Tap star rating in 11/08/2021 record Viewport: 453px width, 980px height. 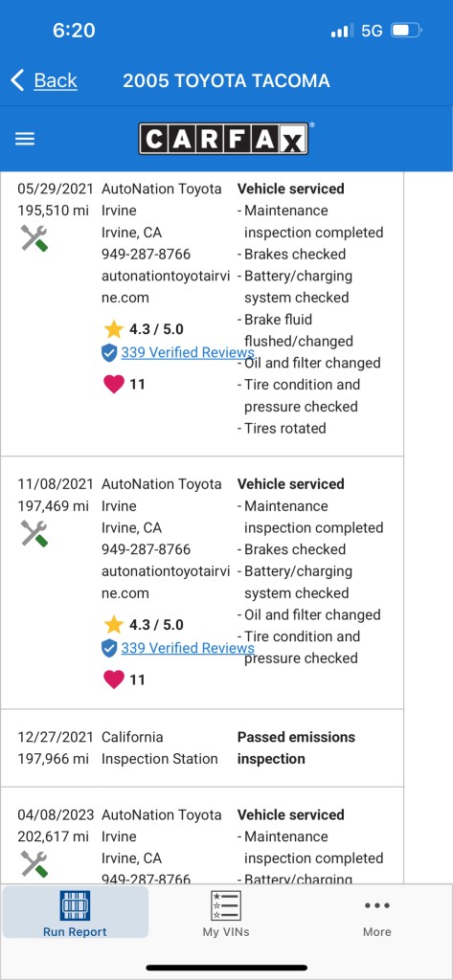(x=143, y=624)
